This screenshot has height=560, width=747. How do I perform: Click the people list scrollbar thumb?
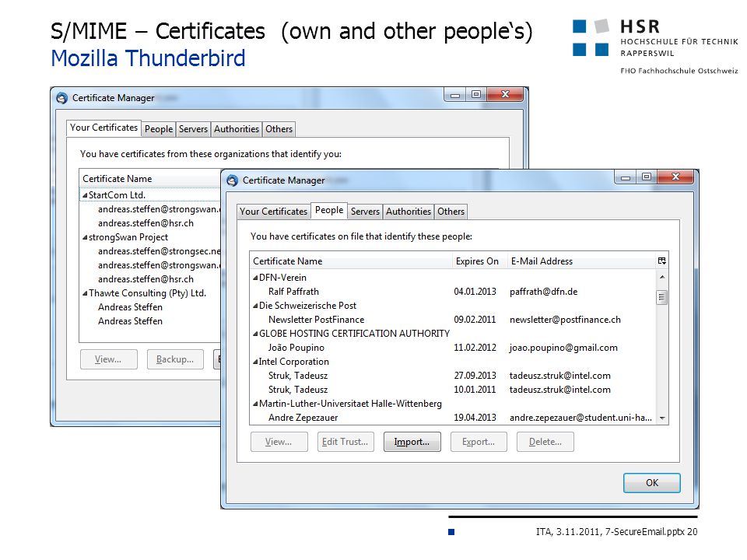pyautogui.click(x=661, y=298)
